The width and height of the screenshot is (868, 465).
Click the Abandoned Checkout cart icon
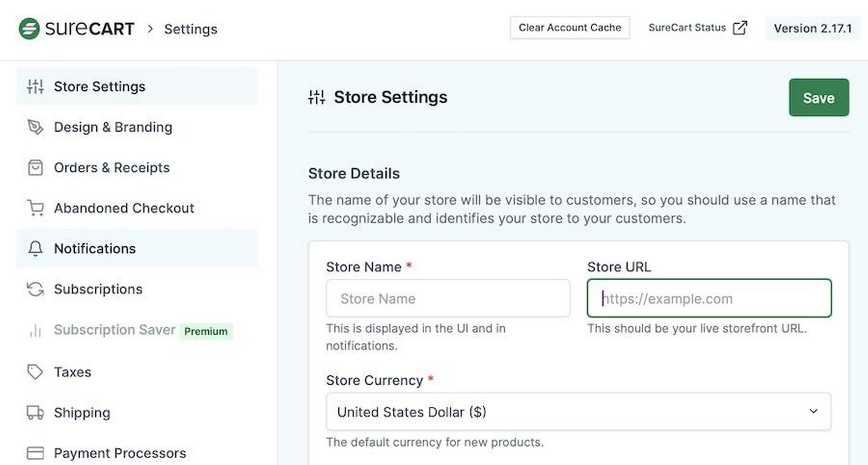point(35,208)
